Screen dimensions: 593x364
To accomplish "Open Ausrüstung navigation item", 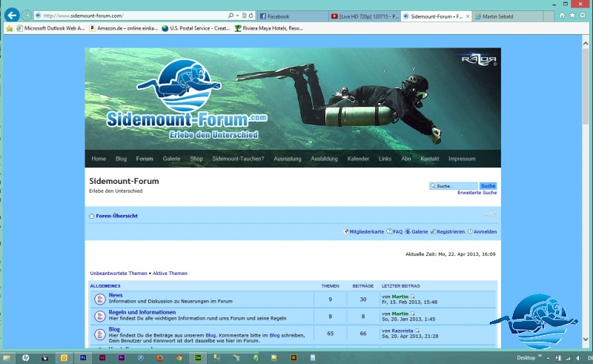I will pyautogui.click(x=288, y=159).
